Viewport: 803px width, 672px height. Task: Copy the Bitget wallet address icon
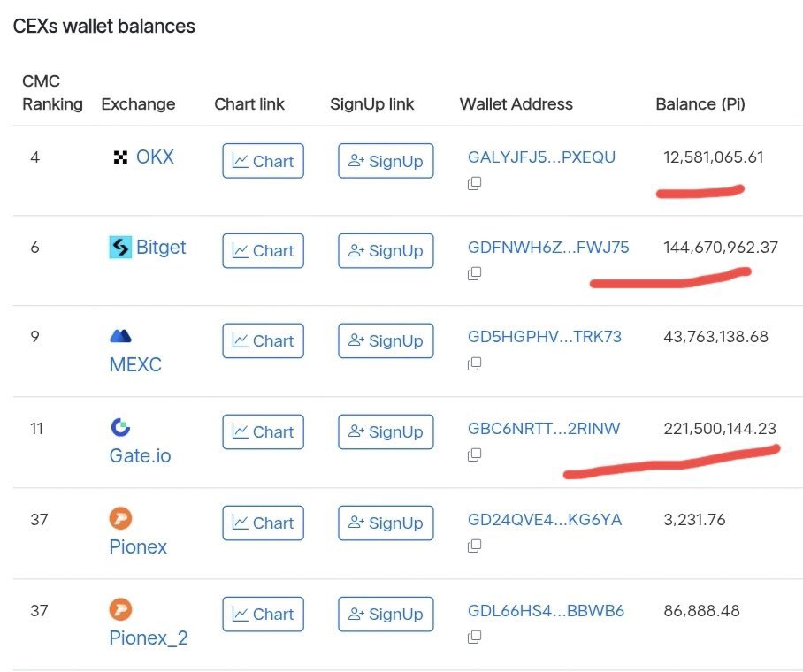(474, 273)
